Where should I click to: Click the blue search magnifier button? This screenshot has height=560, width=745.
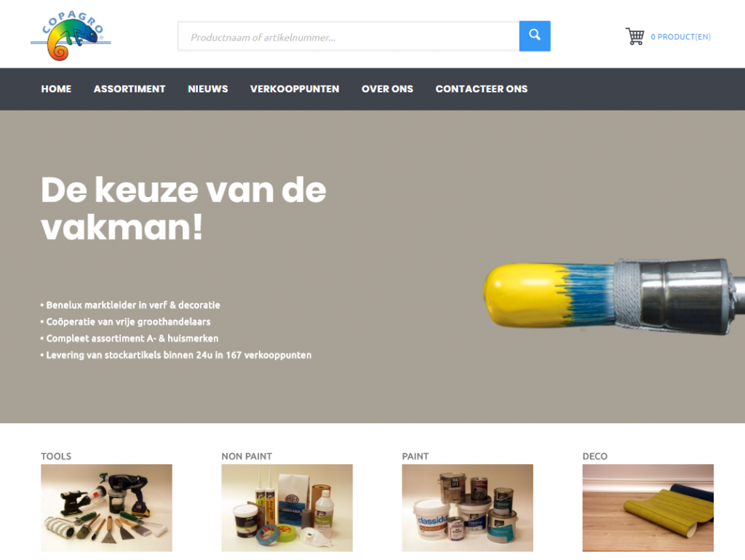(x=535, y=36)
